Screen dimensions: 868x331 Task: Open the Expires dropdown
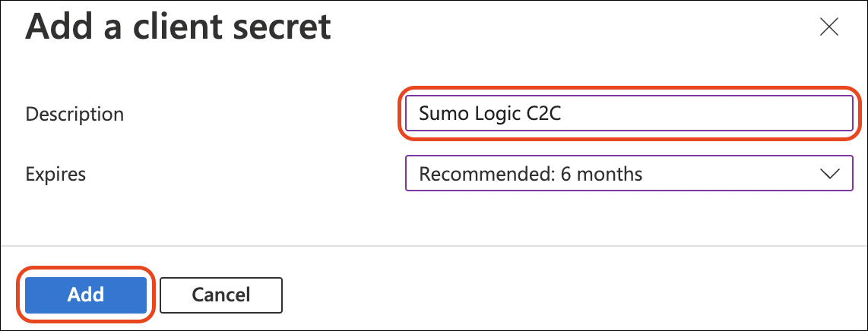click(629, 174)
